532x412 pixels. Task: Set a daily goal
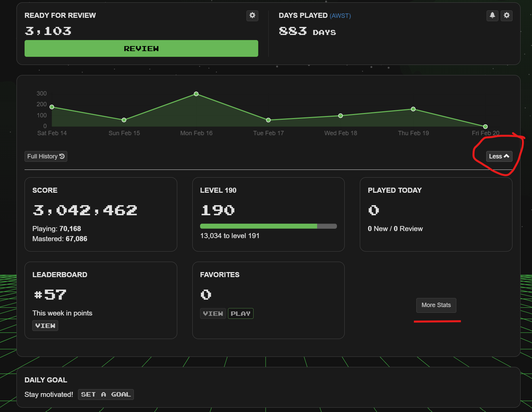point(106,395)
